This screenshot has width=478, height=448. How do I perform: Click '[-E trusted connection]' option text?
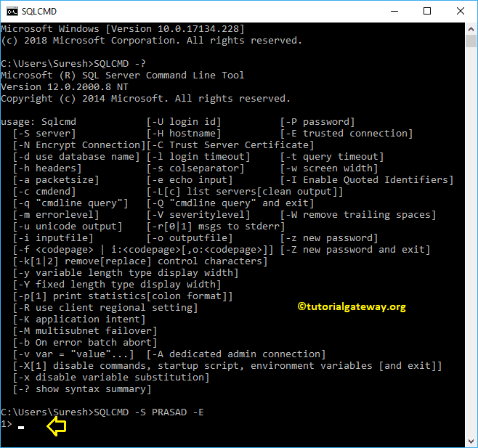347,134
